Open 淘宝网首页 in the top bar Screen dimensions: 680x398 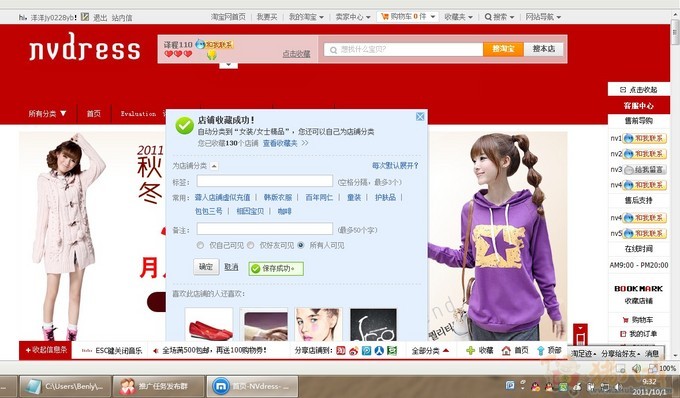point(228,17)
